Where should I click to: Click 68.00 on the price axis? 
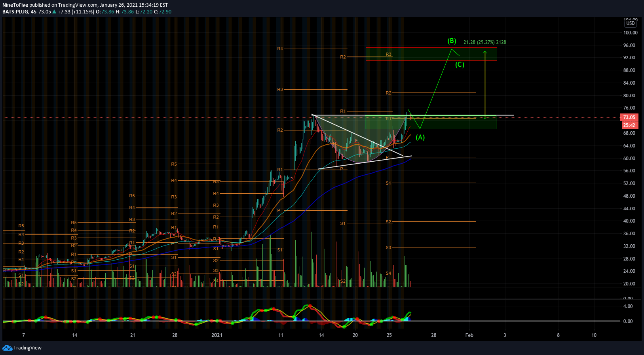tap(629, 133)
